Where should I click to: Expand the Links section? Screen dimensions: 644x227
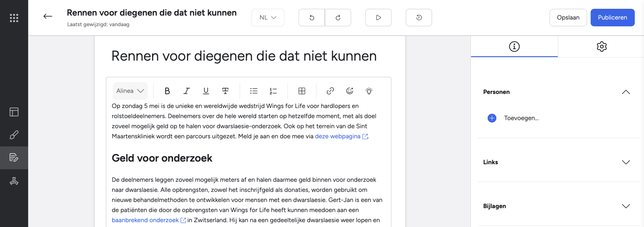pos(626,162)
